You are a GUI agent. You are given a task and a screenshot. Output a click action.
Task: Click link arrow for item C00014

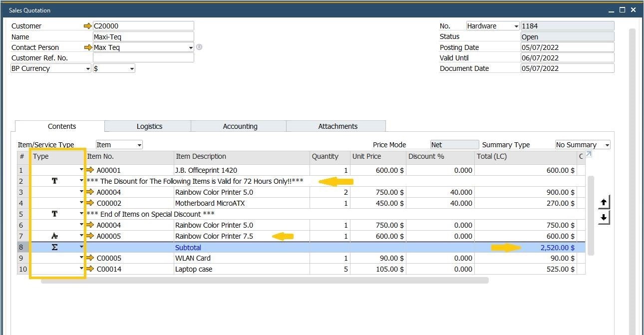pyautogui.click(x=90, y=269)
